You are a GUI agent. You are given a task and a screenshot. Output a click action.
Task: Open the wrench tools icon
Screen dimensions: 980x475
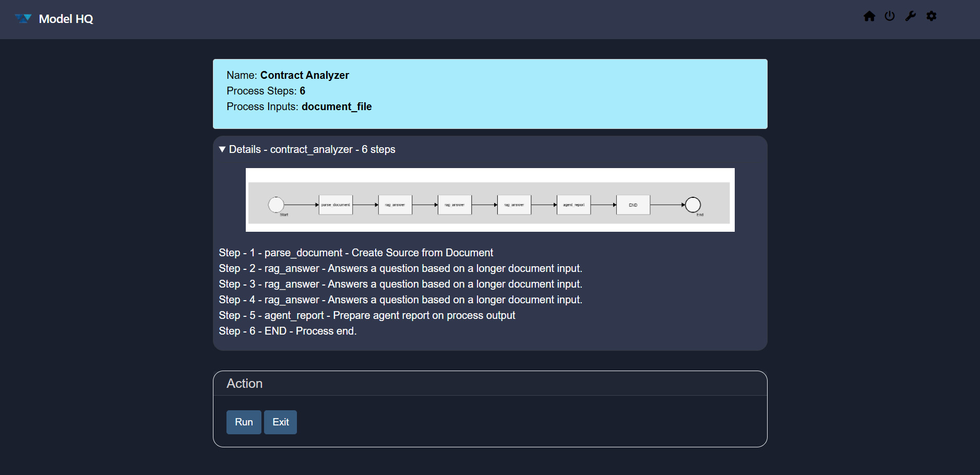[911, 16]
